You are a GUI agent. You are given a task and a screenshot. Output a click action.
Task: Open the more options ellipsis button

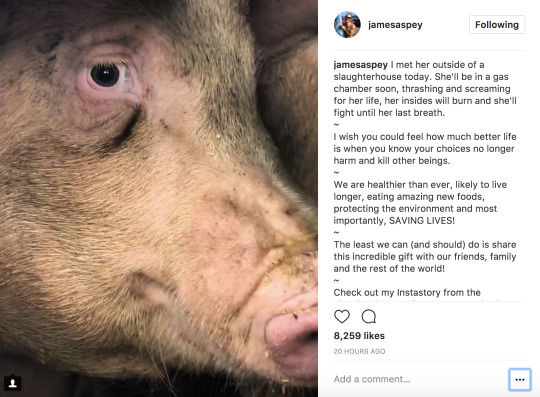(x=520, y=379)
